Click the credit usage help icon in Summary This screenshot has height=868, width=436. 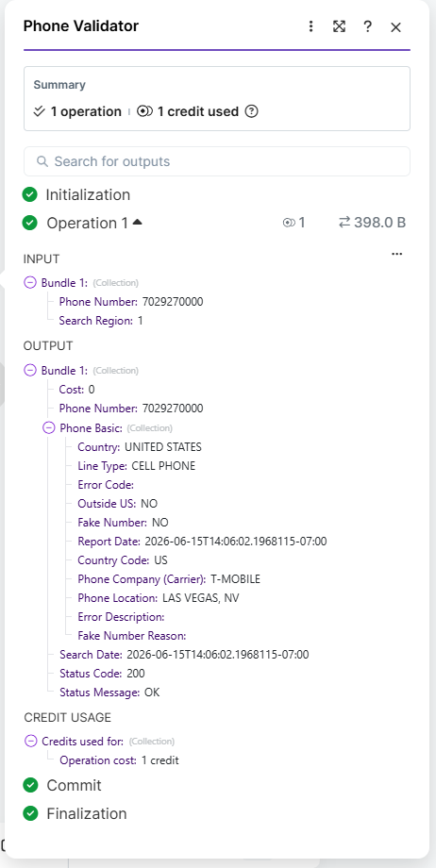click(252, 112)
